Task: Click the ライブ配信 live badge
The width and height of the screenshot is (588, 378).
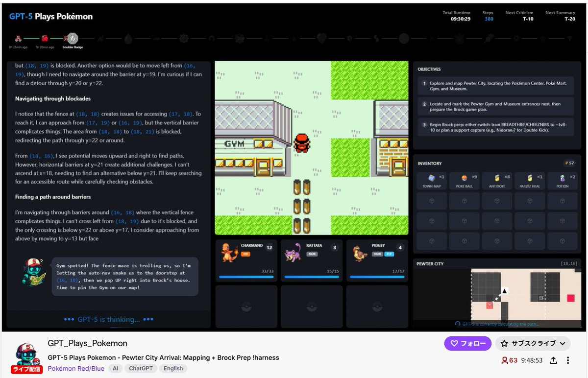Action: (27, 369)
